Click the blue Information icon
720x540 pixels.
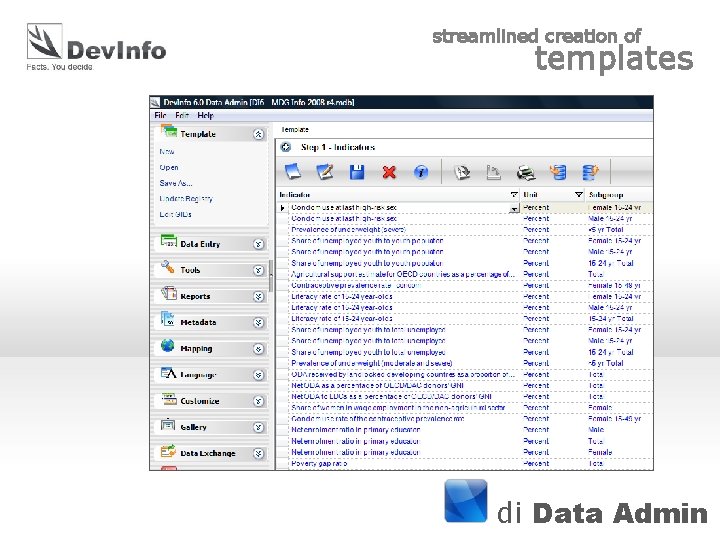coord(421,172)
